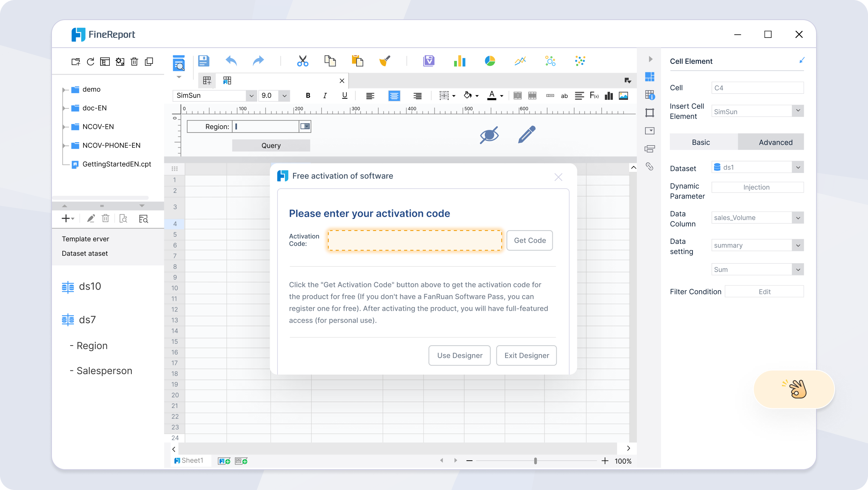Open the 9.0 font size dropdown

coord(285,96)
